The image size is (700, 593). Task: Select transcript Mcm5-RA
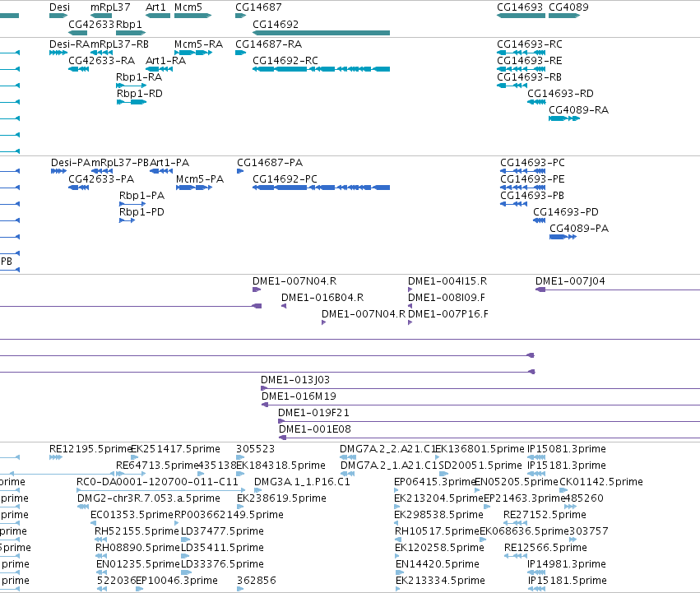pyautogui.click(x=198, y=44)
